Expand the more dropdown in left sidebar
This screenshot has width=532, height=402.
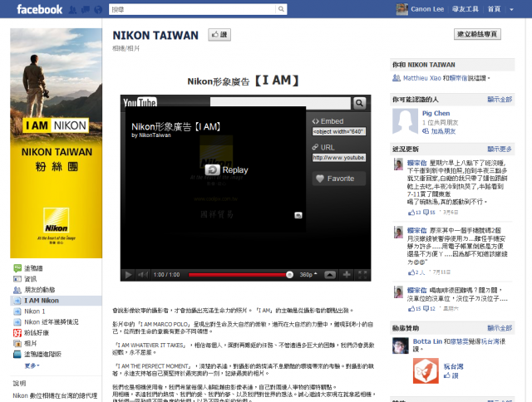click(32, 365)
